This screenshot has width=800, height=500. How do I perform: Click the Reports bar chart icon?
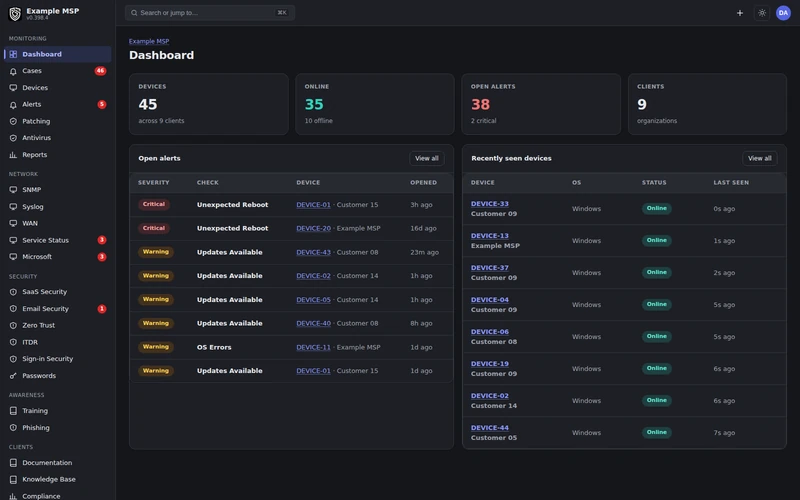13,155
